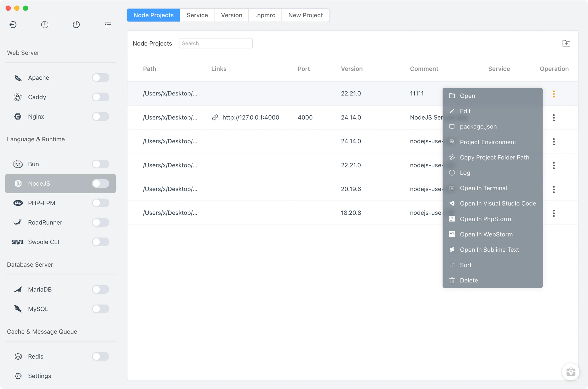Select Copy Project Folder Path
588x389 pixels.
pos(492,157)
